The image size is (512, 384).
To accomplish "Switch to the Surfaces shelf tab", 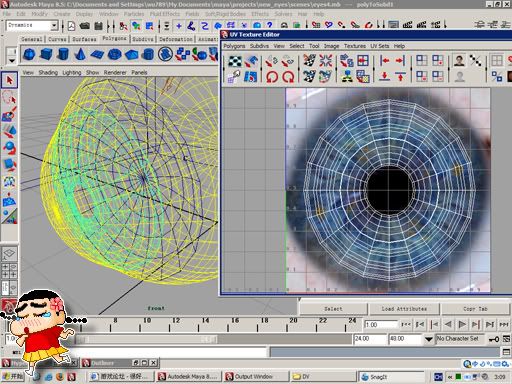I will 84,39.
